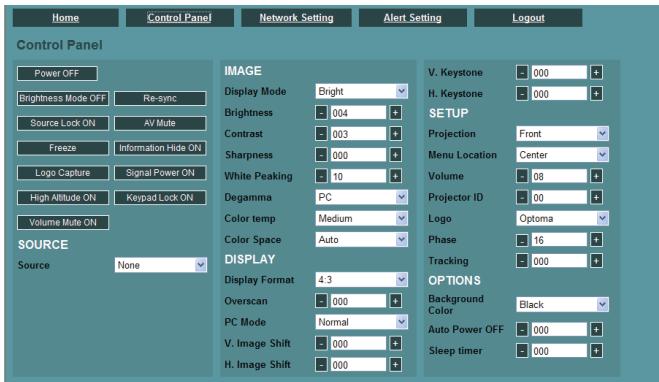The height and width of the screenshot is (382, 659).
Task: Toggle Information Hide ON button
Action: click(x=160, y=148)
